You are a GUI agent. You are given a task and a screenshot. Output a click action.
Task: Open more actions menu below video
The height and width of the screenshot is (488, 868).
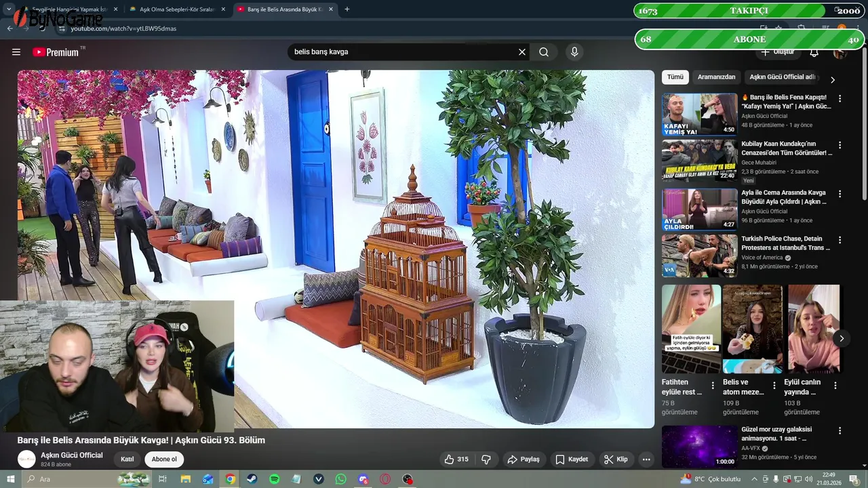click(646, 460)
